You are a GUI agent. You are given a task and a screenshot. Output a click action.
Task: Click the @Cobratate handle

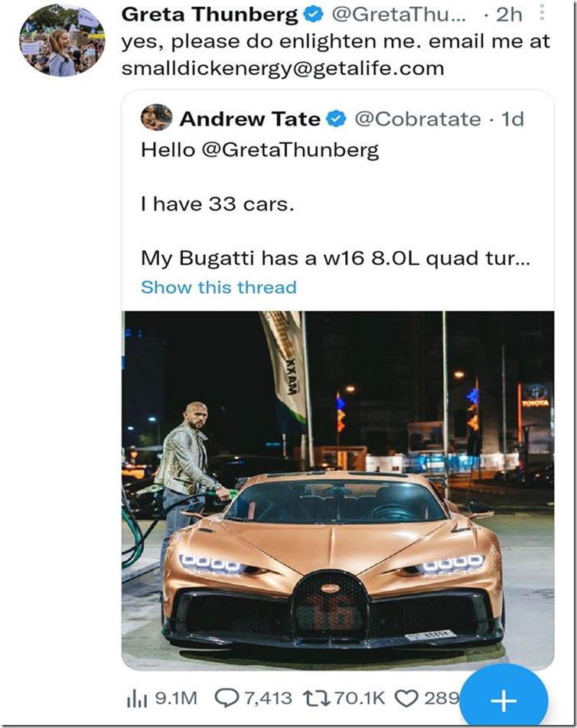click(418, 119)
